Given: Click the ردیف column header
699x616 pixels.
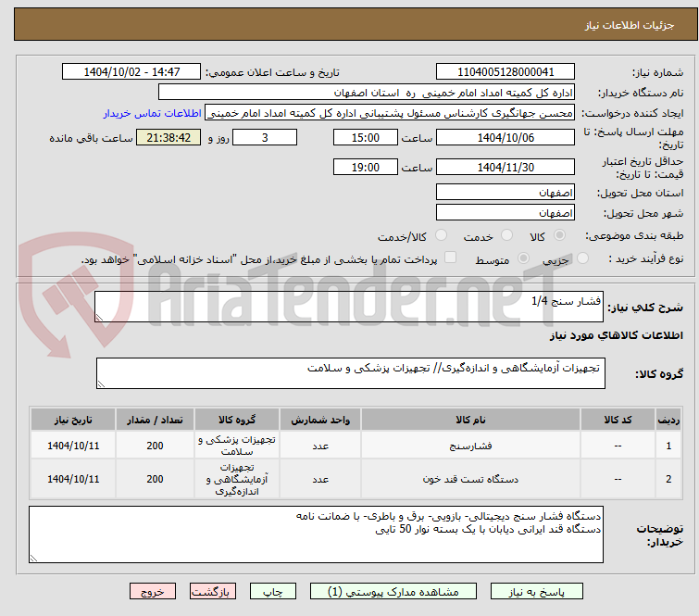Looking at the screenshot, I should pos(668,420).
